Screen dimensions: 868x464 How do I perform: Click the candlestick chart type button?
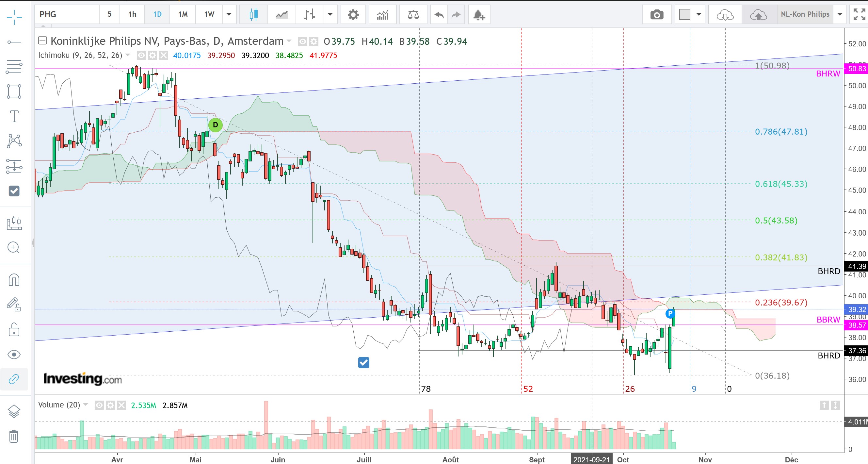(253, 14)
